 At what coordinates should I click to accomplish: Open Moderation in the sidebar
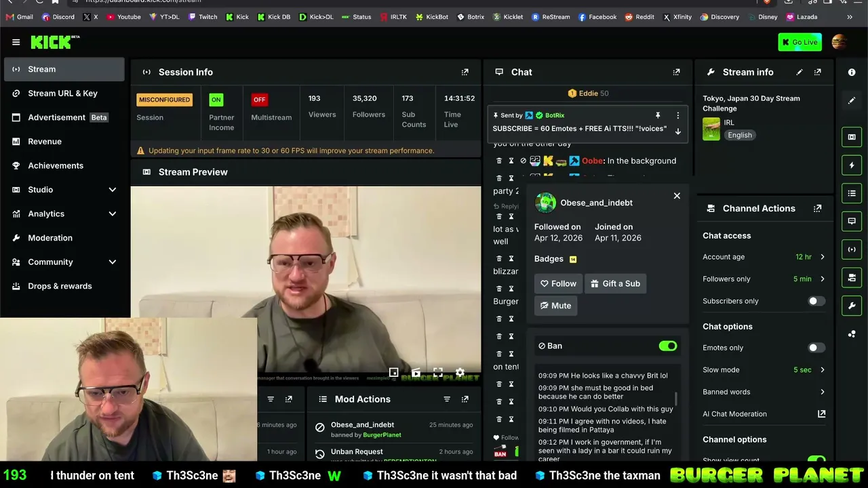pos(64,238)
